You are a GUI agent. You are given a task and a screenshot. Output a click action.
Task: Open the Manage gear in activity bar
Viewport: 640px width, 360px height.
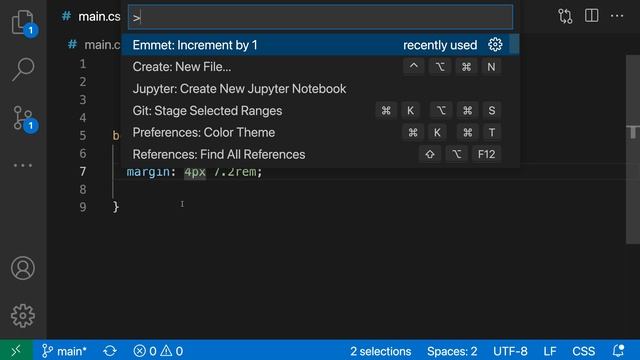pyautogui.click(x=23, y=316)
